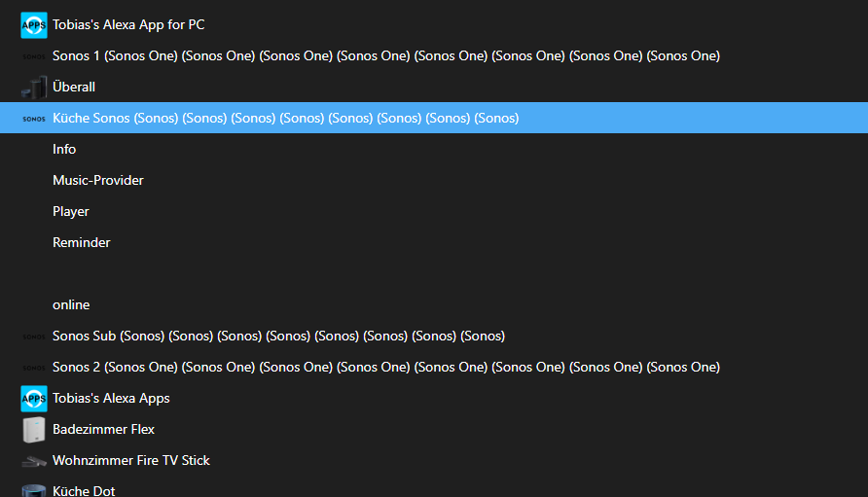Click the Tobias's Alexa Apps icon
868x497 pixels.
[x=34, y=399]
